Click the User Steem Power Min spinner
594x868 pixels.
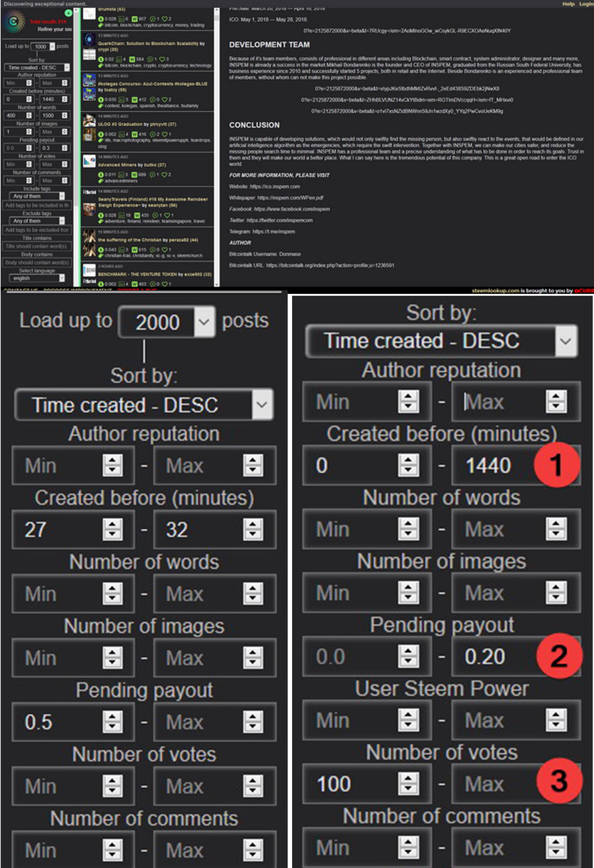click(408, 720)
